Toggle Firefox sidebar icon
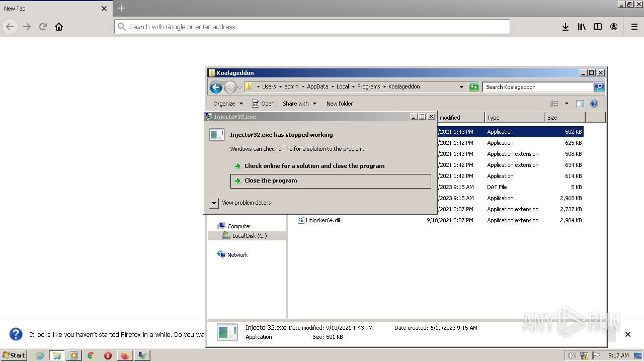Image resolution: width=644 pixels, height=362 pixels. point(598,27)
